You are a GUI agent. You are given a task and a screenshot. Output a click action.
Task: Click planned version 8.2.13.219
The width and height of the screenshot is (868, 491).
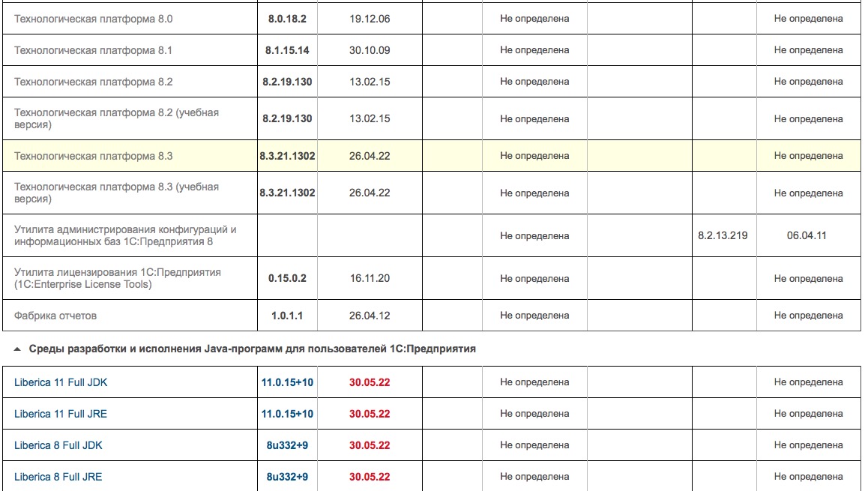723,235
